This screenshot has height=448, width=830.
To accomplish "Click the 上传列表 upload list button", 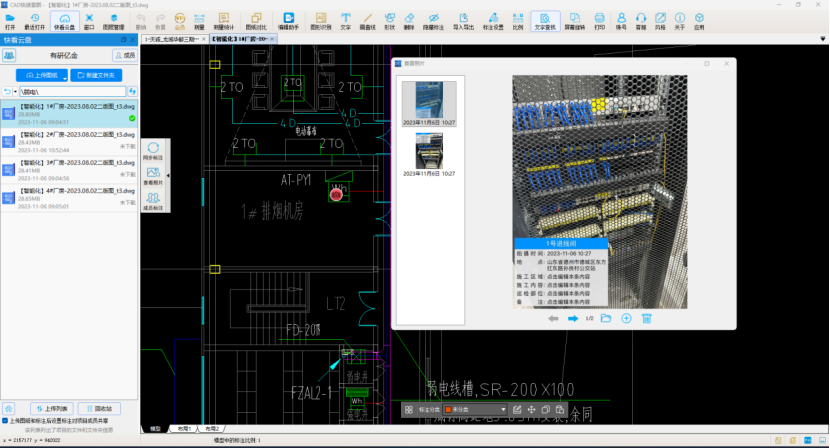I will coord(50,409).
